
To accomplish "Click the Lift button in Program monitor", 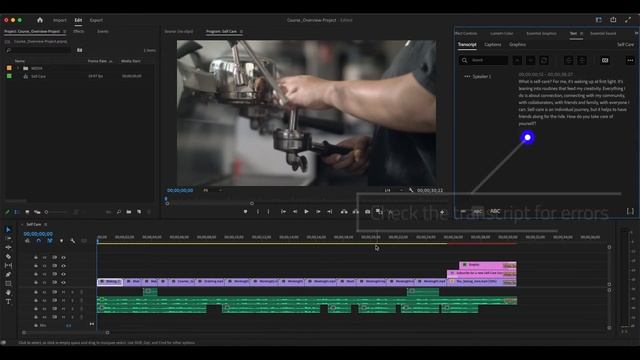I will [344, 211].
